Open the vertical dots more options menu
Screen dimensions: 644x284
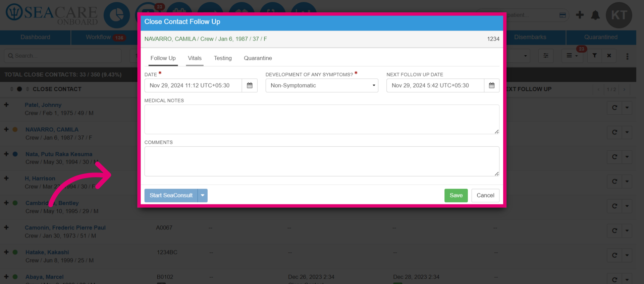627,56
